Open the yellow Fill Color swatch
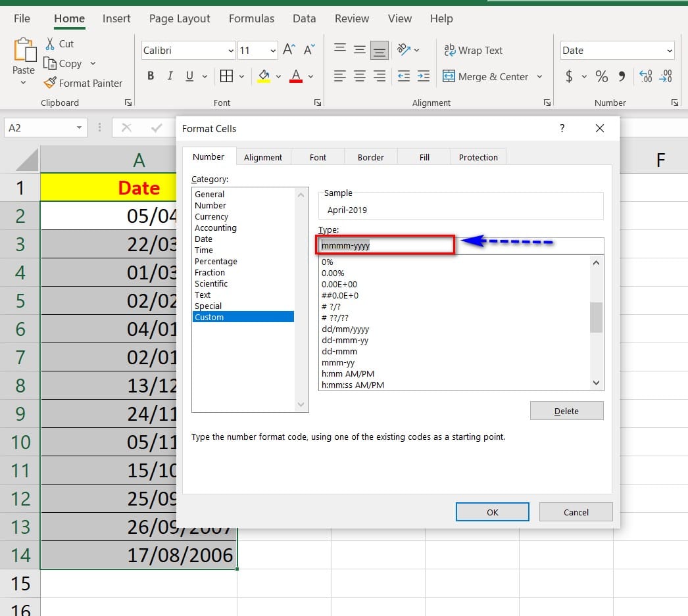 tap(264, 76)
